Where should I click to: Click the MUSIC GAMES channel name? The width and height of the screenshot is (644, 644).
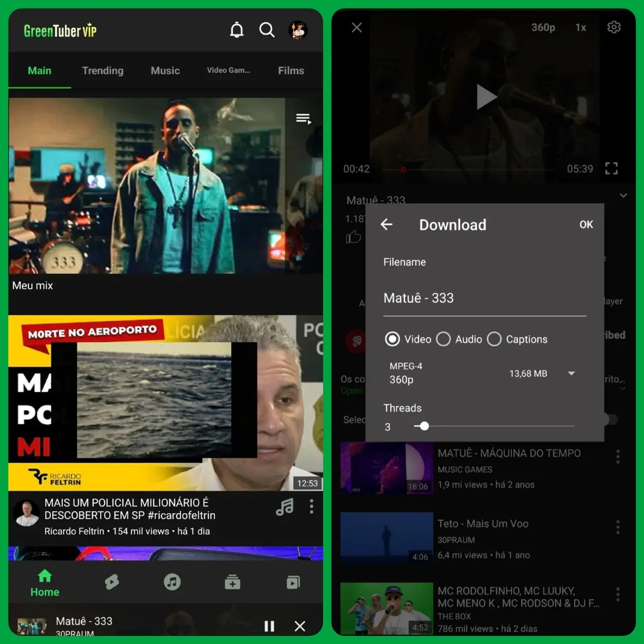tap(465, 469)
